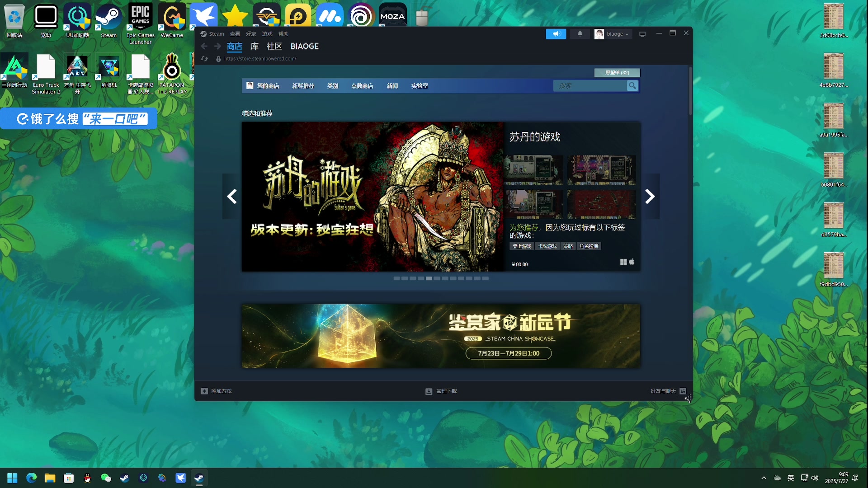Select the 三角洲行动 desktop icon
The image size is (868, 488).
tap(14, 71)
